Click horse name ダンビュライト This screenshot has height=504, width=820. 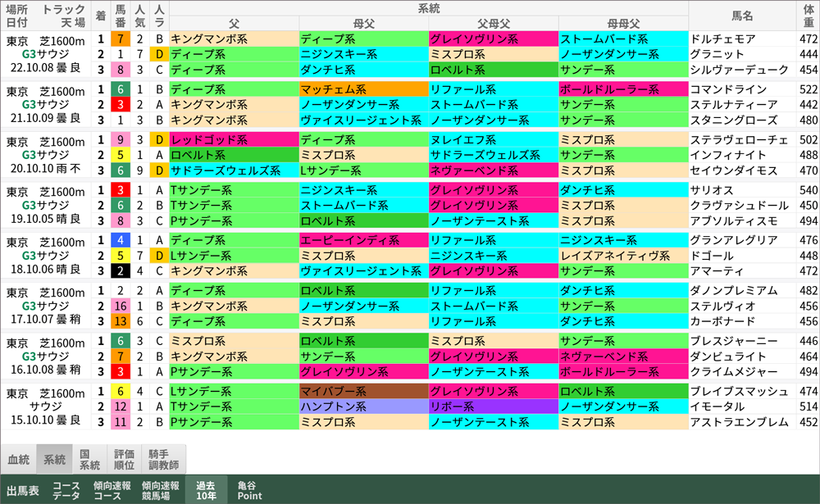pos(728,356)
